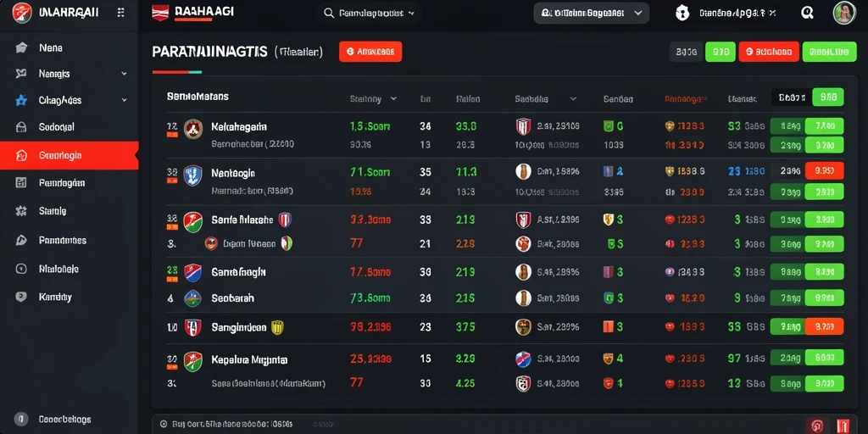This screenshot has height=434, width=868.
Task: Click the search field in the top bar
Action: [x=369, y=13]
